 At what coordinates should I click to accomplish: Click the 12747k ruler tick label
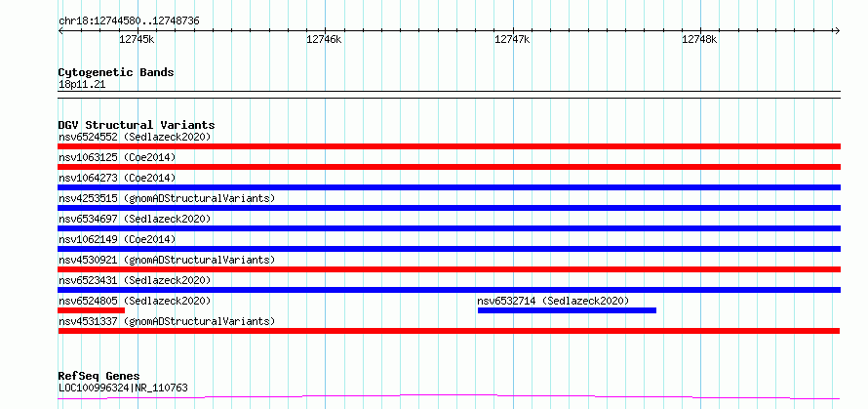click(x=512, y=39)
